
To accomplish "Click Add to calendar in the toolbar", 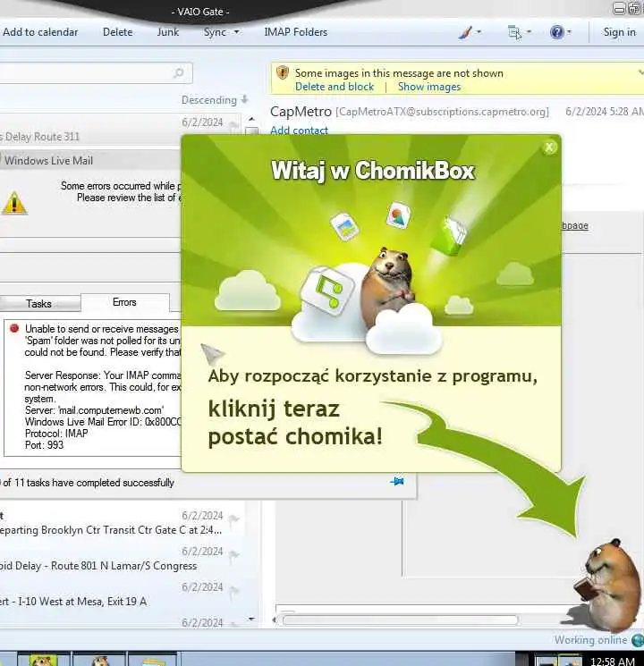I will point(40,32).
